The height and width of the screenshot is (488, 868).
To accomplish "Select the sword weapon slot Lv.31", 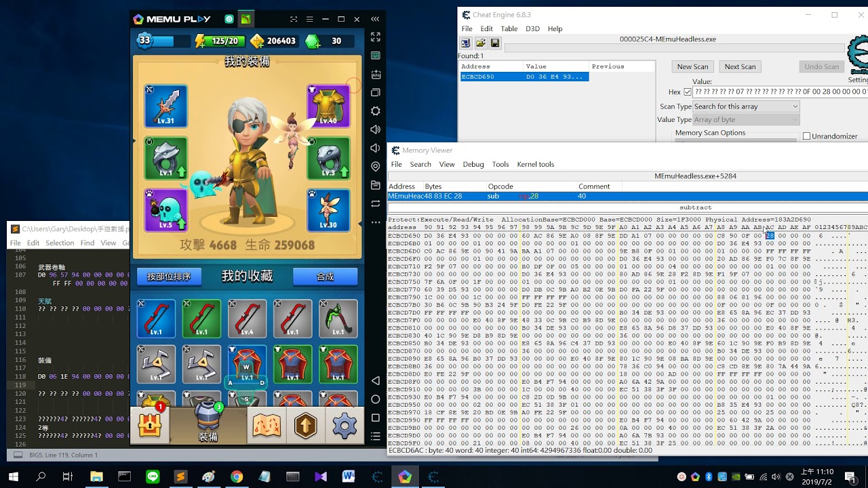I will [x=165, y=106].
